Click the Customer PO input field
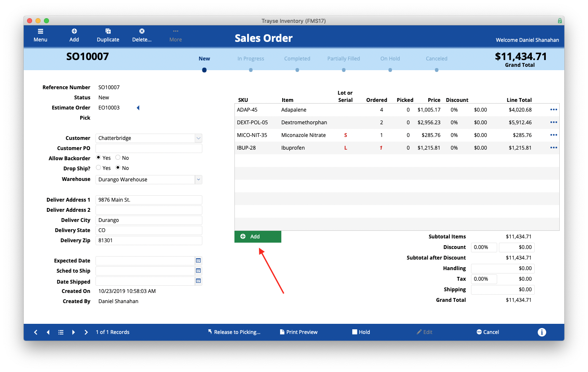Screen dimensions: 588x372 (x=149, y=148)
